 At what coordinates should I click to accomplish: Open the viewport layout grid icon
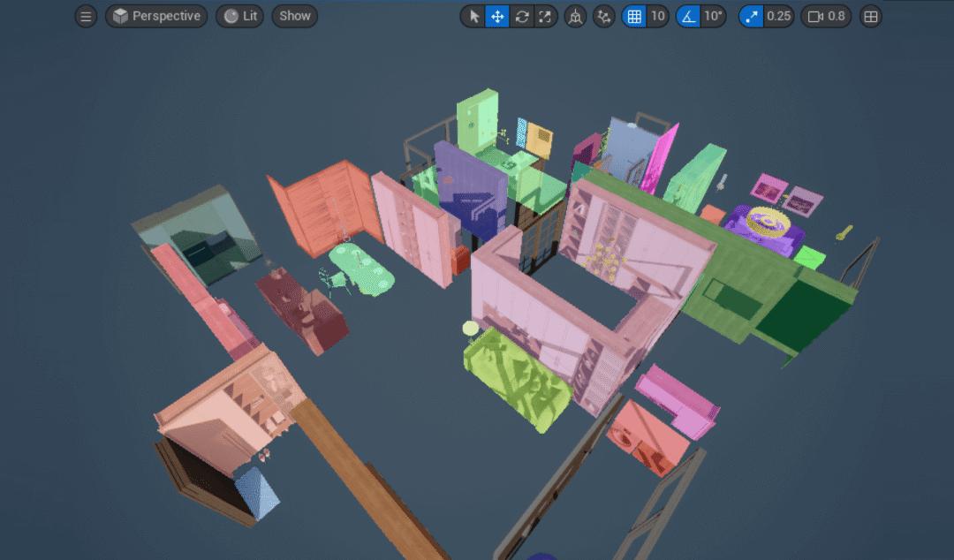point(870,16)
